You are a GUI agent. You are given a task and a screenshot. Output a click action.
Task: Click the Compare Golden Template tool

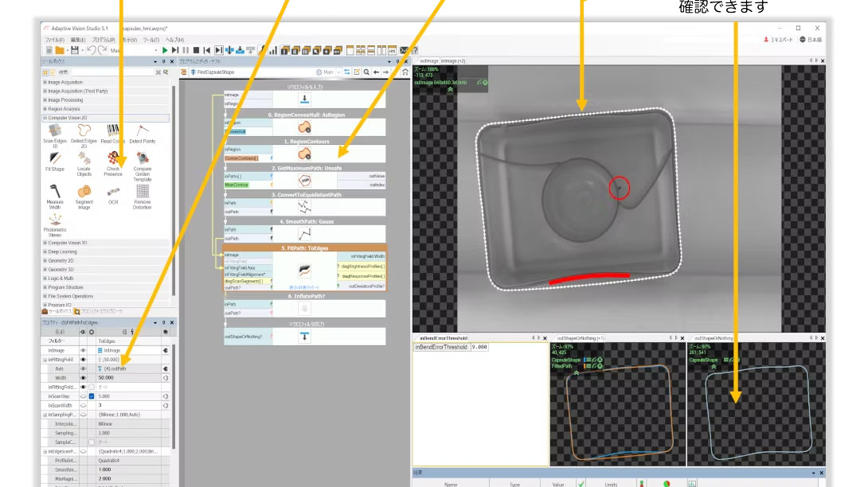click(142, 161)
